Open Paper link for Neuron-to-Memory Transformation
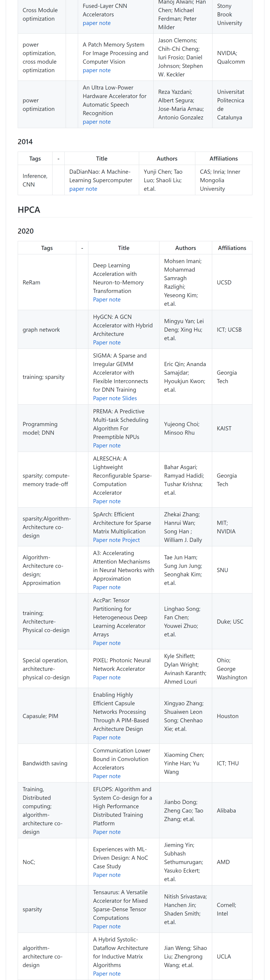 tap(100, 299)
